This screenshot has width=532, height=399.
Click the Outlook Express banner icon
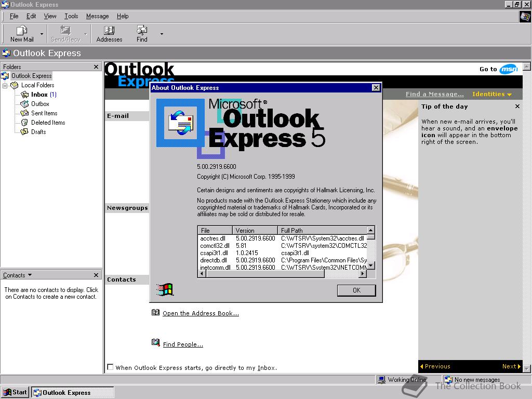click(x=6, y=53)
